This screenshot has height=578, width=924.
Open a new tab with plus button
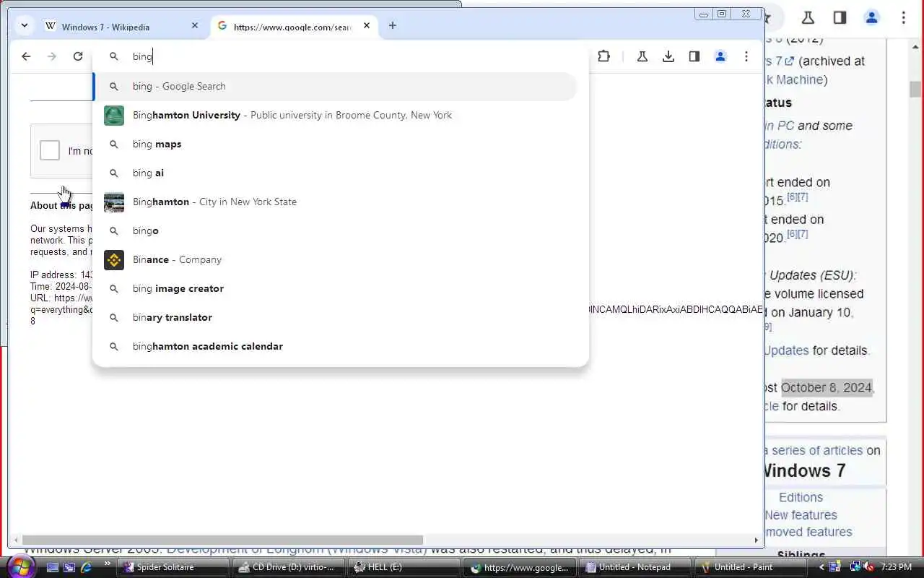coord(392,25)
